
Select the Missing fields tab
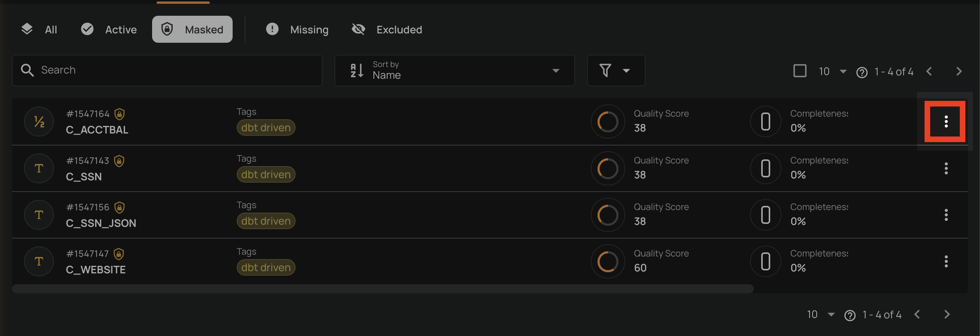297,29
